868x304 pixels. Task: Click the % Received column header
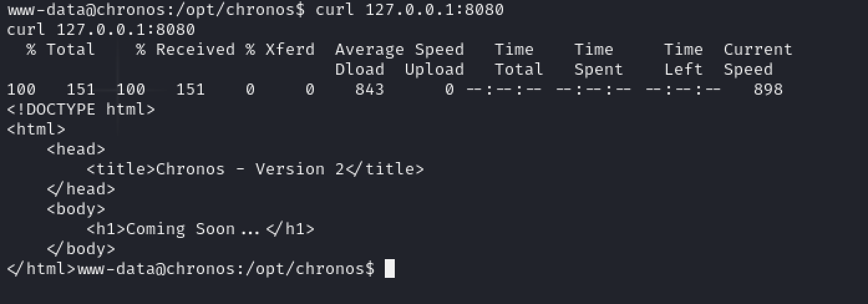(186, 49)
